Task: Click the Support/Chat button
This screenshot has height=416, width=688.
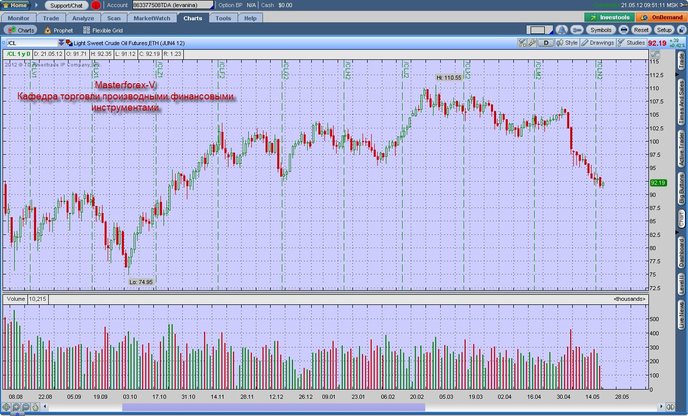Action: [x=66, y=5]
